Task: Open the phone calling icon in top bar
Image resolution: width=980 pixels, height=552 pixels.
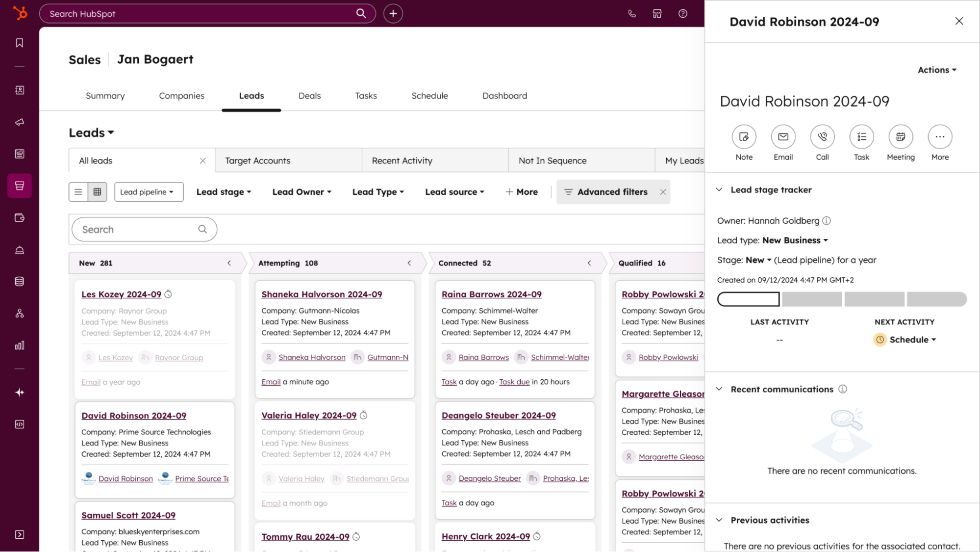Action: tap(632, 14)
